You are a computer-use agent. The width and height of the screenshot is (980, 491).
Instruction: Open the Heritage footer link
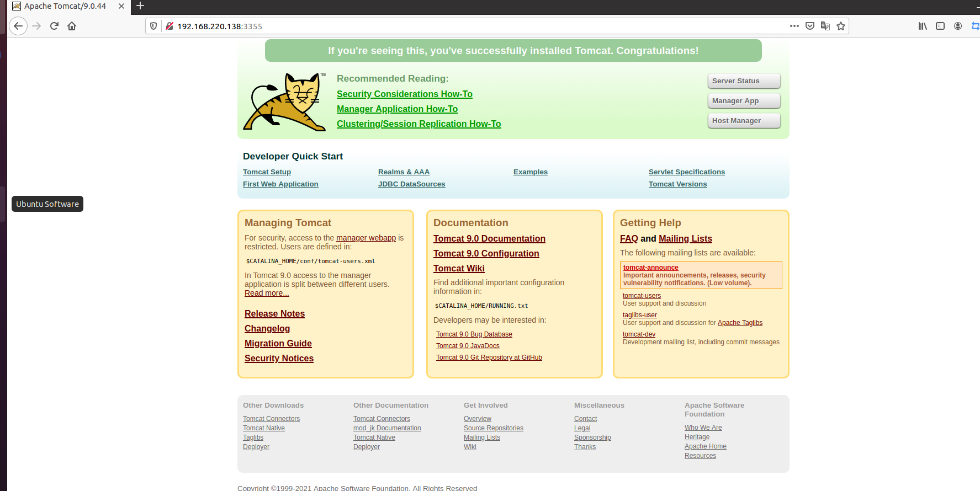pos(697,437)
